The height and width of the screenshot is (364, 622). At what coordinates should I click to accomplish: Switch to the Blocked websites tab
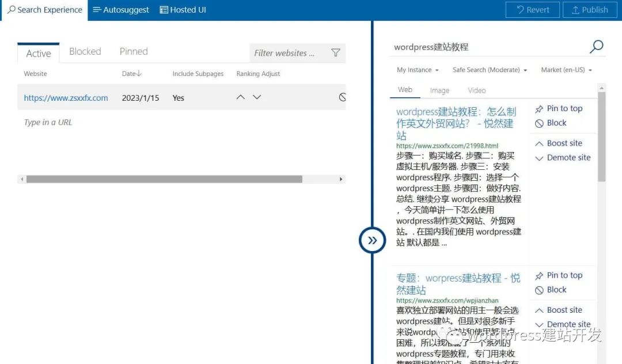coord(85,51)
